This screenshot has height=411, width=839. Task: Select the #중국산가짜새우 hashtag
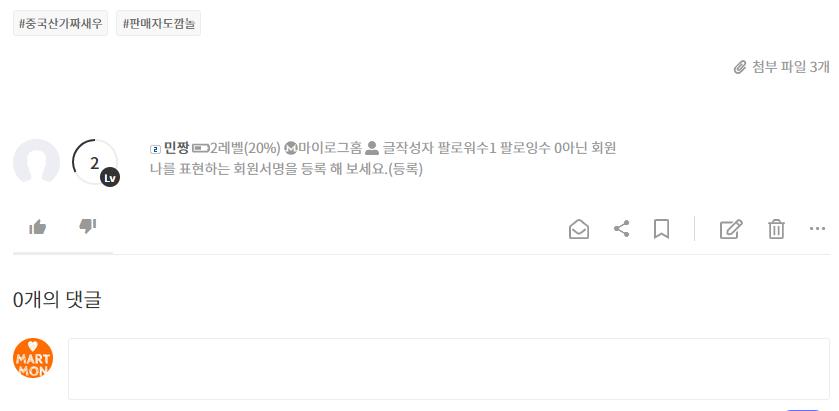point(60,23)
